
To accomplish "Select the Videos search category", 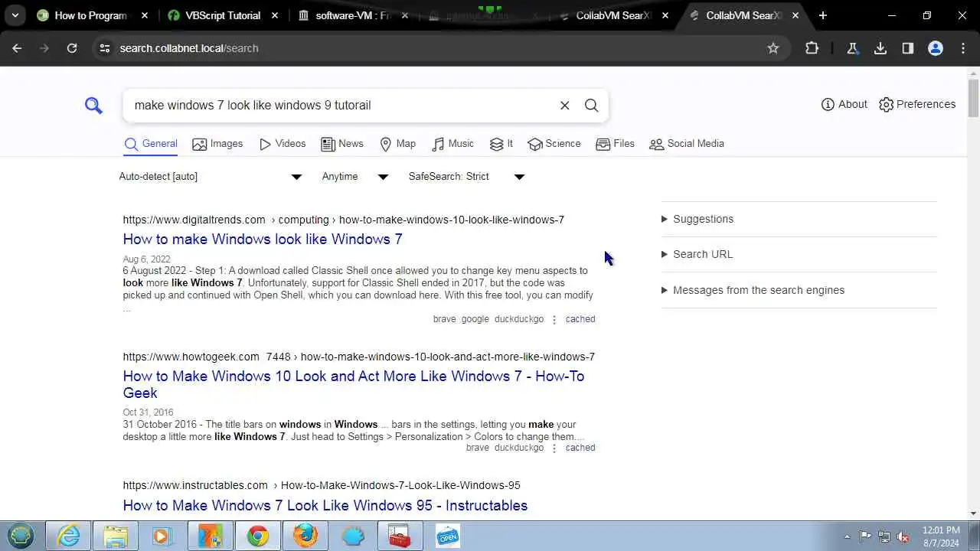I will pyautogui.click(x=283, y=144).
